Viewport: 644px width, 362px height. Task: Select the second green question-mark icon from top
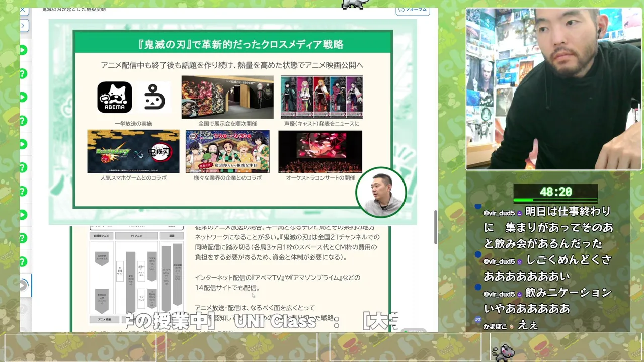23,121
